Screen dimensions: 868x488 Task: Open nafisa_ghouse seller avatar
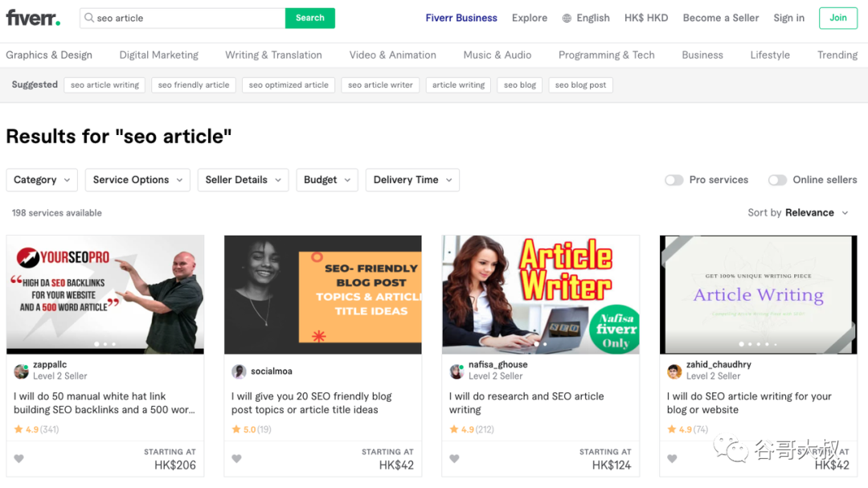457,371
